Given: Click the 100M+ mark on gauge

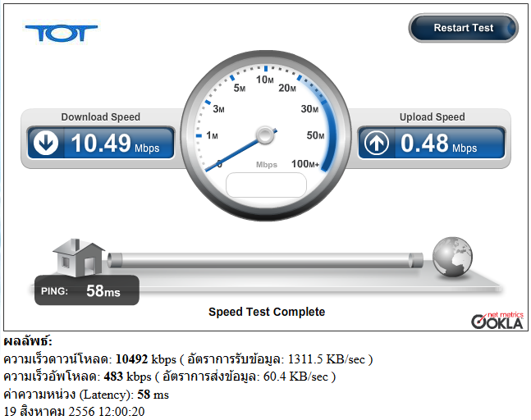Looking at the screenshot, I should pos(305,164).
